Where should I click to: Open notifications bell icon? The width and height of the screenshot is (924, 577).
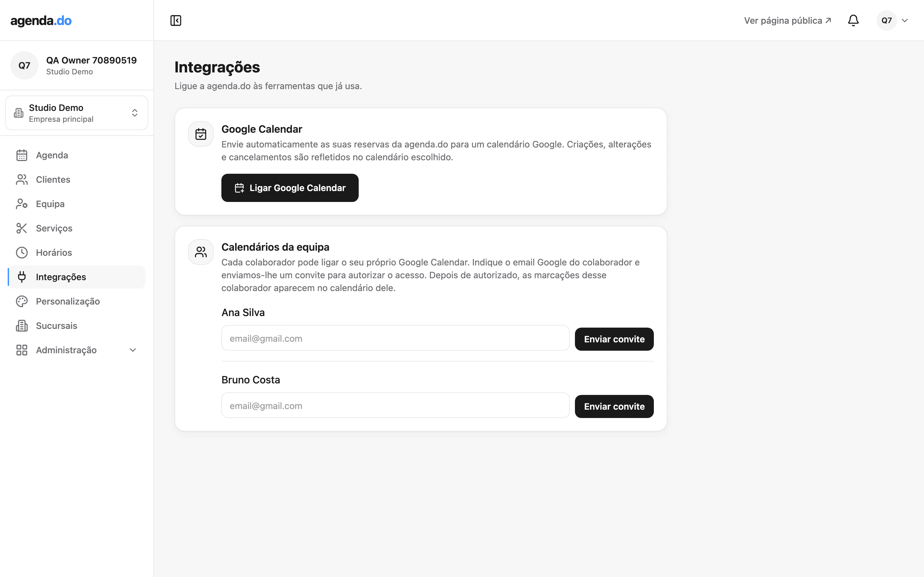pos(853,21)
